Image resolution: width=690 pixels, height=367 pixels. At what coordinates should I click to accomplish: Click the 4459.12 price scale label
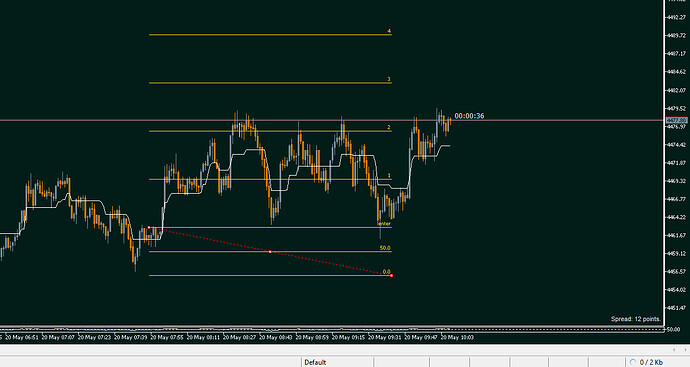677,253
